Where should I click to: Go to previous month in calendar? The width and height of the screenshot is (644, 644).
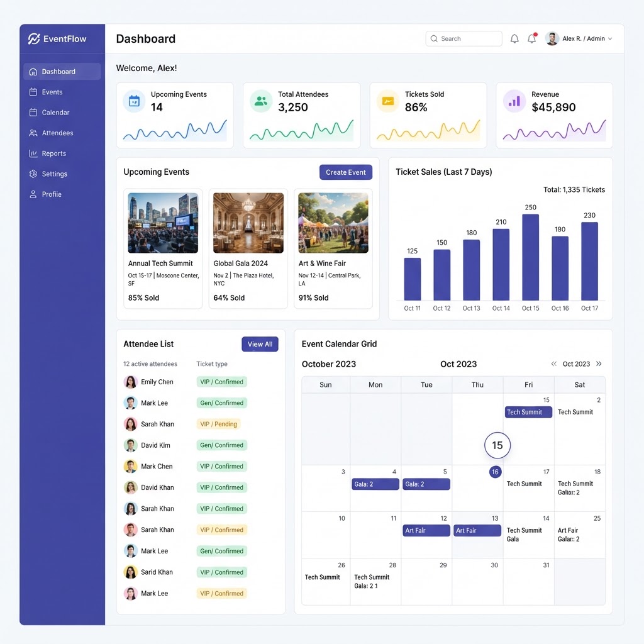point(553,364)
